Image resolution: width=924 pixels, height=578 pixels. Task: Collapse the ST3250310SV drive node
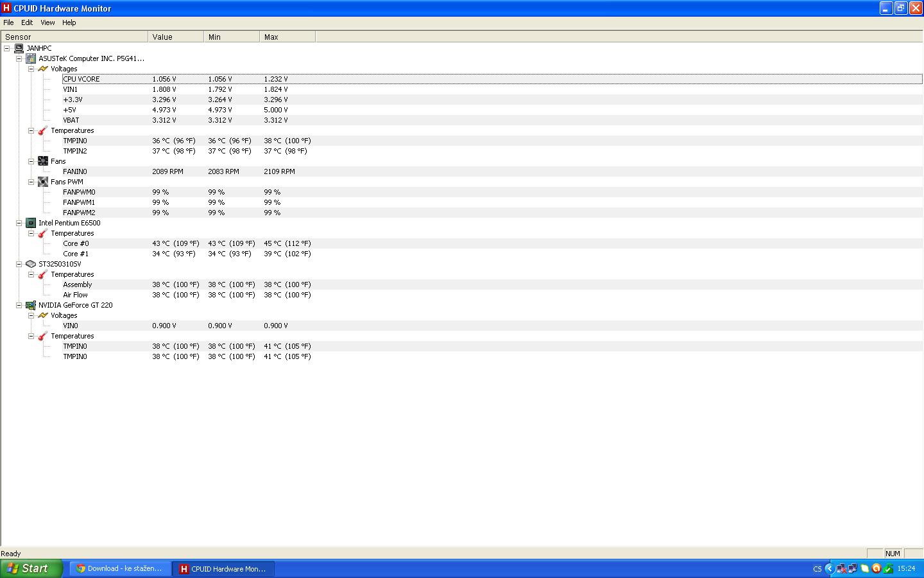coord(19,264)
